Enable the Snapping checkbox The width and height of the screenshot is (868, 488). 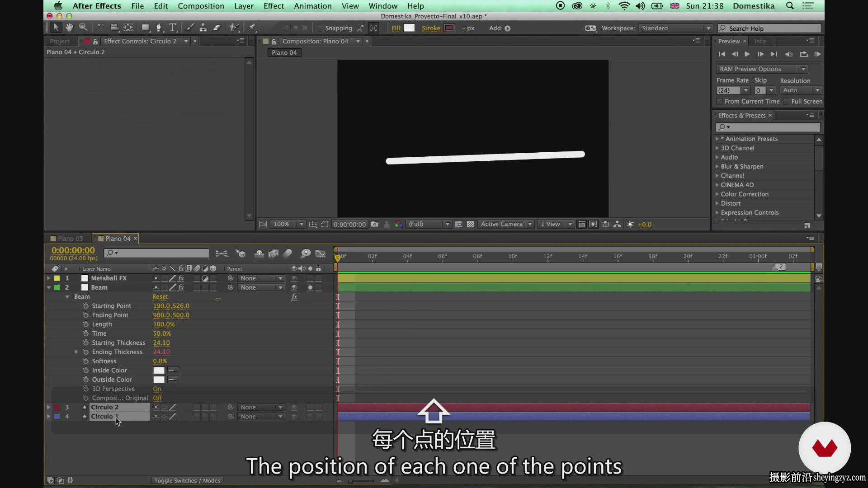pos(320,28)
